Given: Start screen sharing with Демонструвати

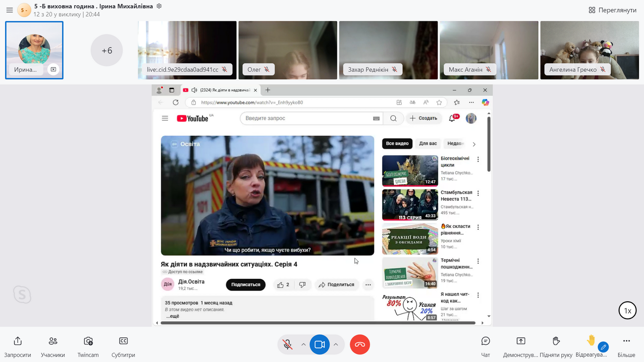Looking at the screenshot, I should tap(521, 346).
